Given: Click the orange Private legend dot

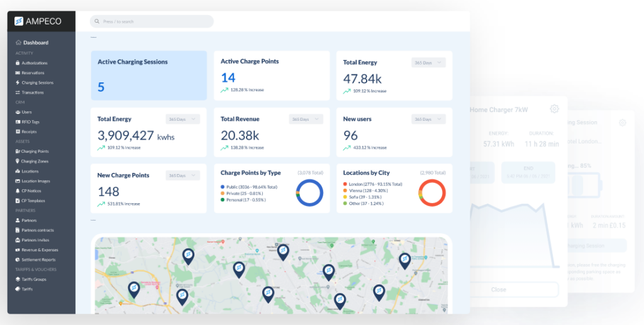Looking at the screenshot, I should tap(223, 193).
